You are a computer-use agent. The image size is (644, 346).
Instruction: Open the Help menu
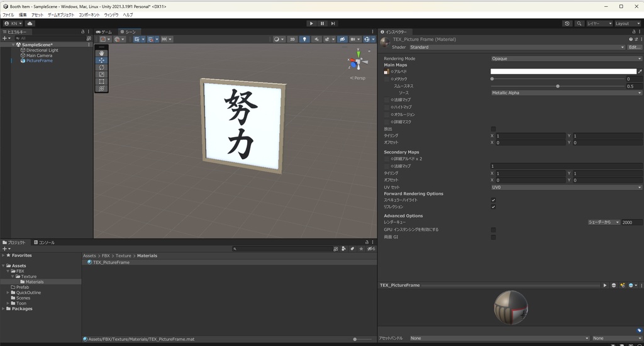[x=128, y=15]
